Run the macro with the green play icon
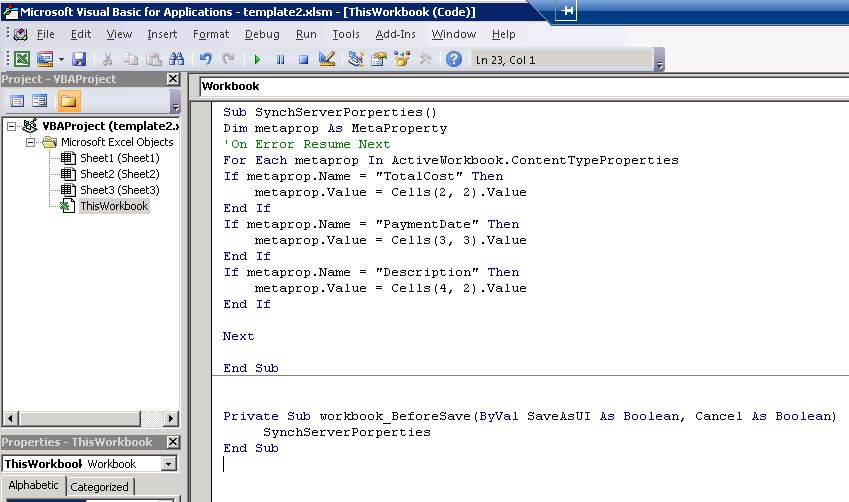The image size is (849, 502). [x=257, y=60]
